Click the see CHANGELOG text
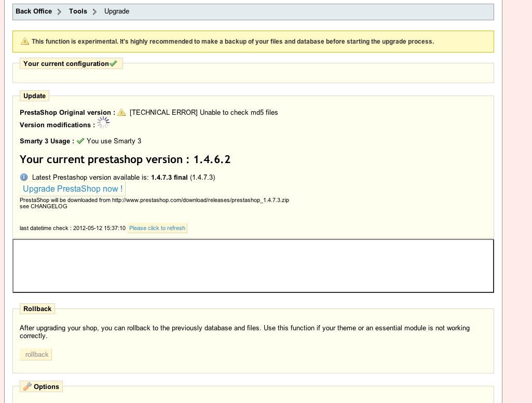Viewport: 532px width, 403px height. click(44, 206)
